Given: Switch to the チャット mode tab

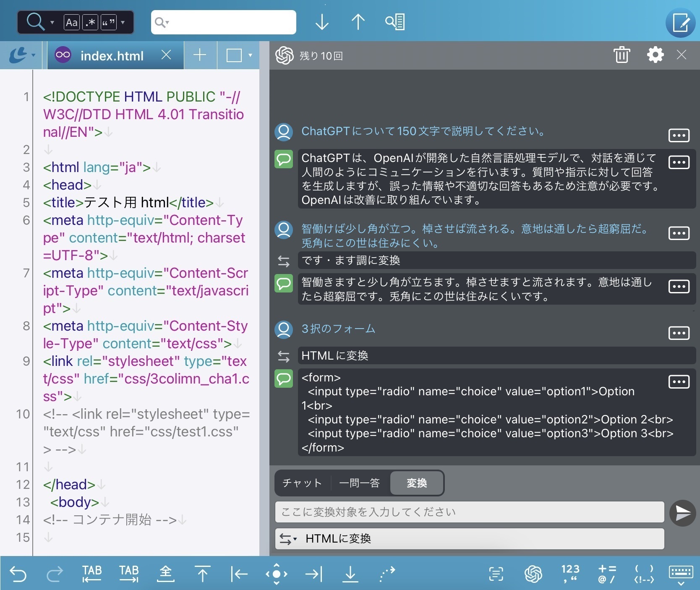Looking at the screenshot, I should [x=302, y=483].
